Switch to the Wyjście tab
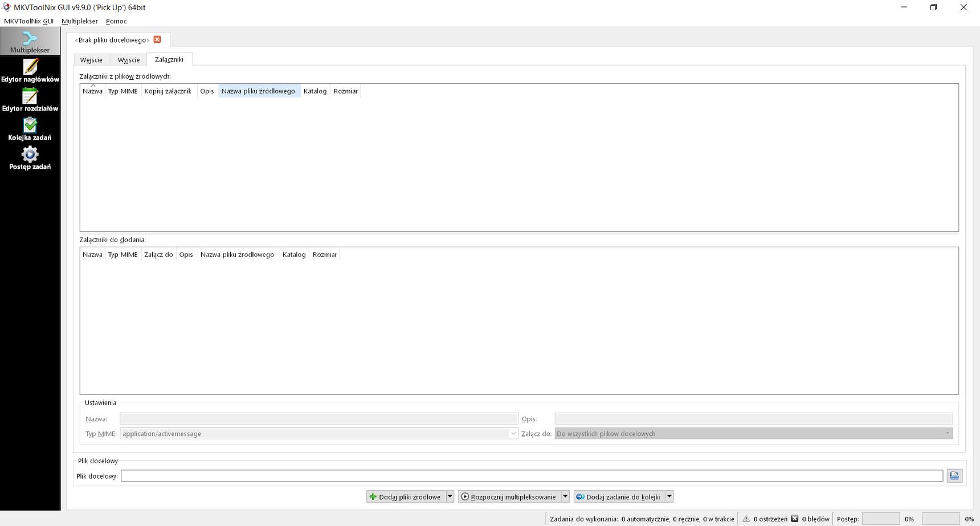This screenshot has width=980, height=526. [x=128, y=60]
